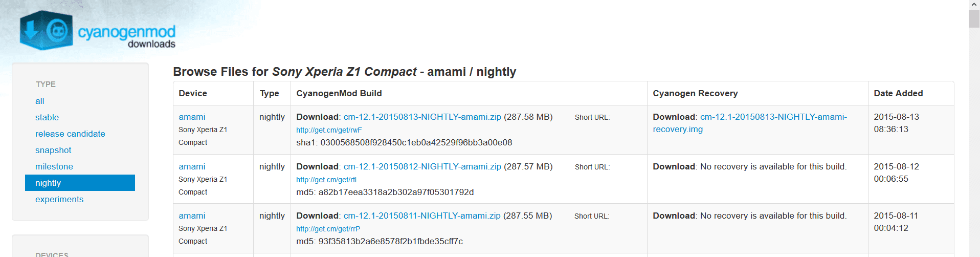This screenshot has width=980, height=257.
Task: Download cm-12.1-20150812-NIGHTLY-amami.zip
Action: coord(422,166)
